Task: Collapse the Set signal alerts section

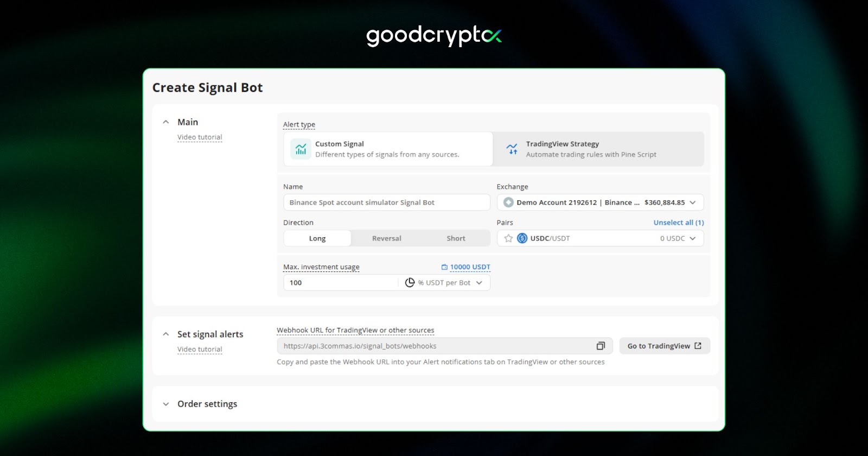Action: coord(166,334)
